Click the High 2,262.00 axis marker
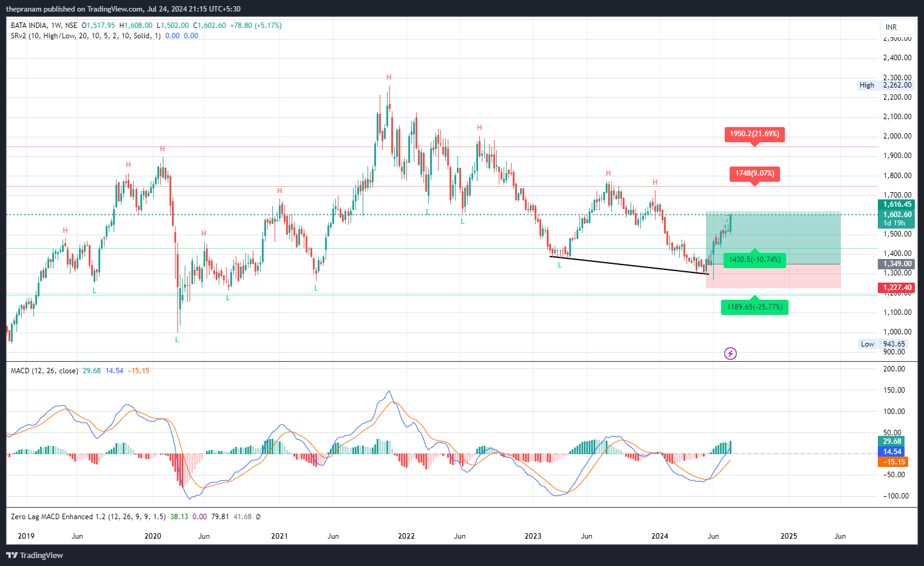The image size is (924, 566). pos(886,85)
